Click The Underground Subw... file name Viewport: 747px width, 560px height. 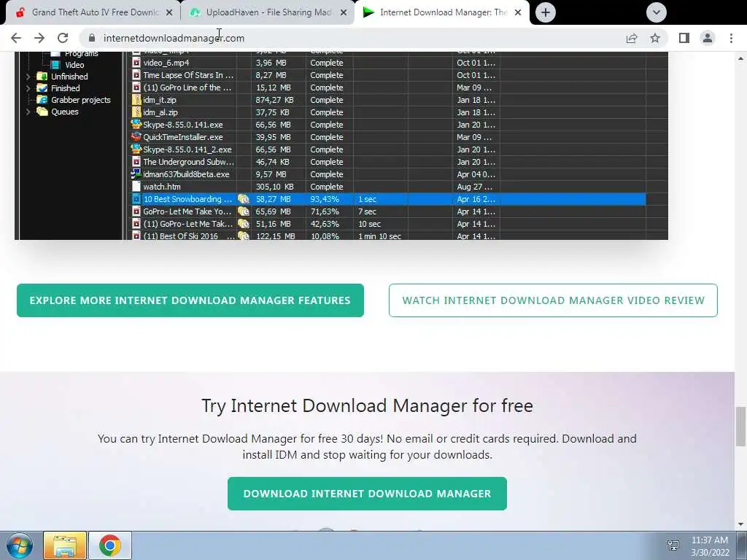tap(189, 162)
